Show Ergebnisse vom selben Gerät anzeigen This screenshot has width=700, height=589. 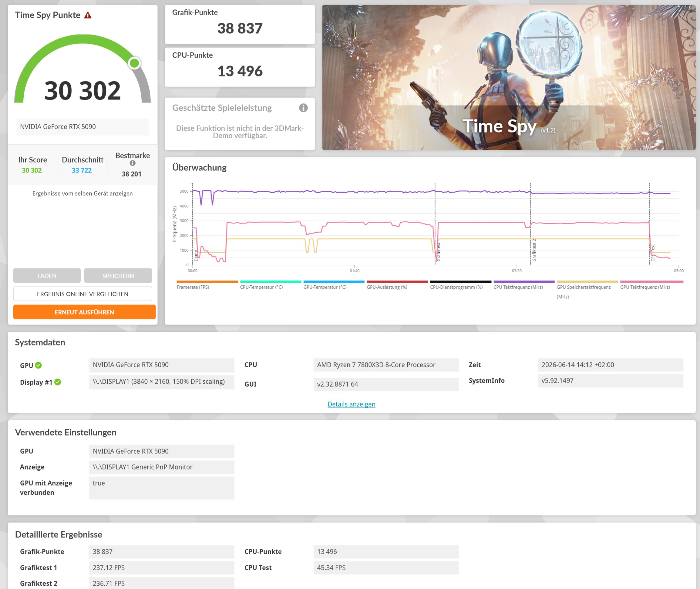coord(82,193)
